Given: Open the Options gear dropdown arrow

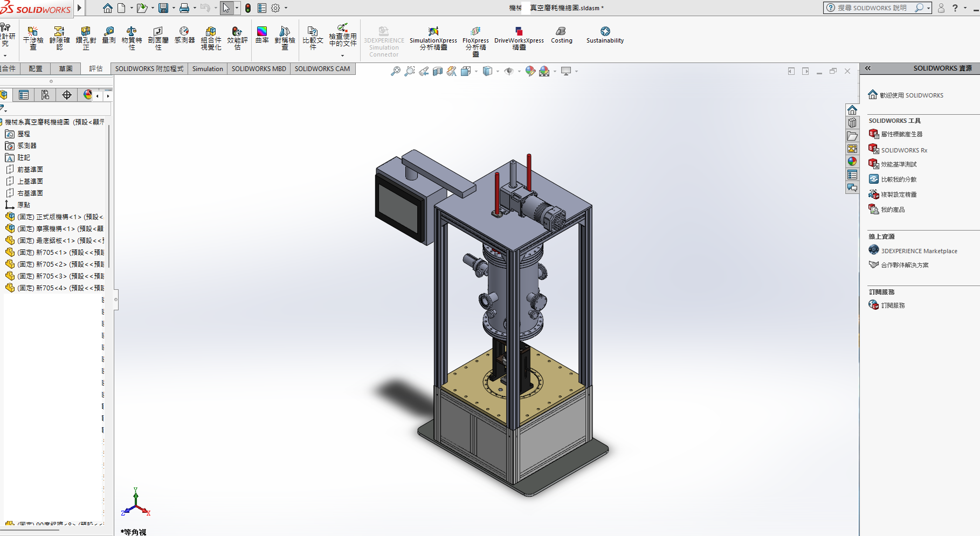Looking at the screenshot, I should [286, 8].
